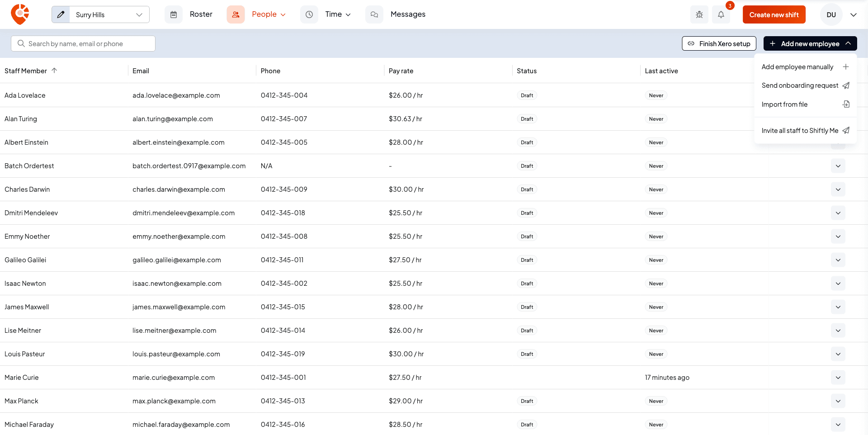This screenshot has width=868, height=435.
Task: Click the Never badge for Emmy Noether
Action: click(656, 236)
